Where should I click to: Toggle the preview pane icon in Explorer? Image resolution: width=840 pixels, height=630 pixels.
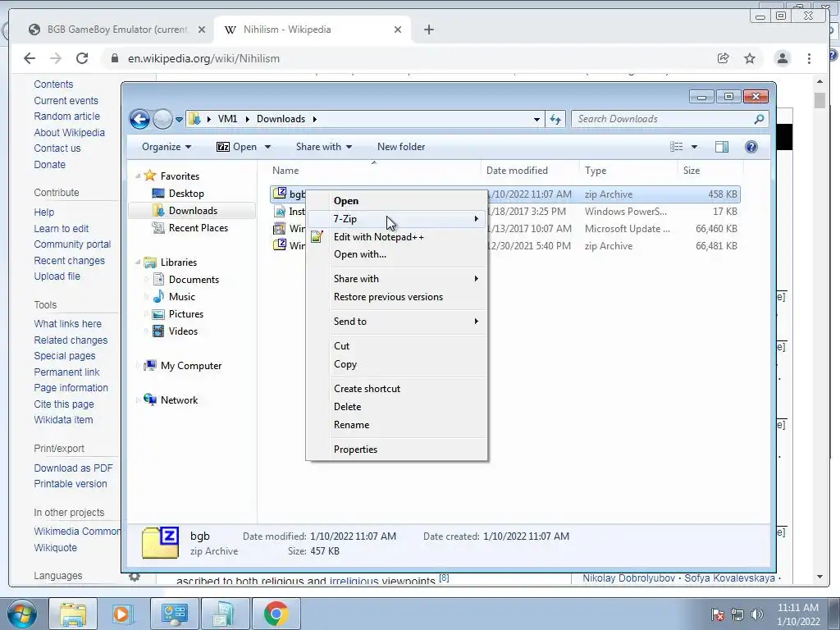click(x=722, y=147)
